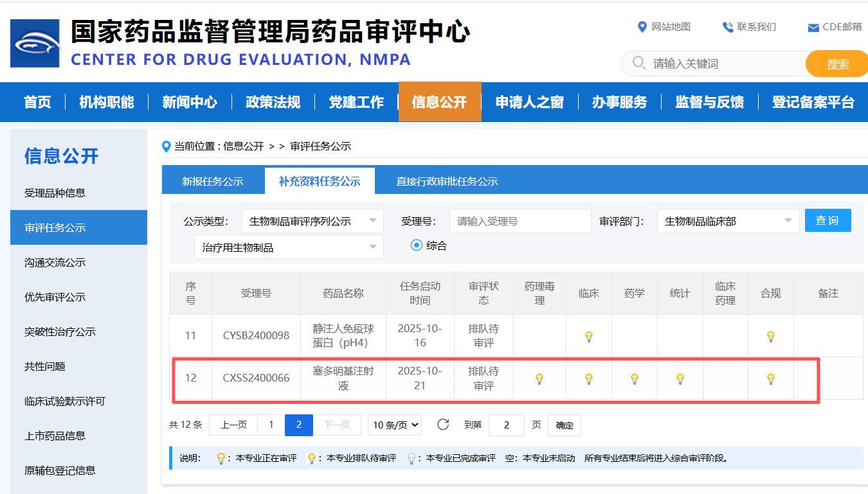Viewport: 868px width, 494px height.
Task: Click the 确定 page jump button
Action: [x=565, y=425]
